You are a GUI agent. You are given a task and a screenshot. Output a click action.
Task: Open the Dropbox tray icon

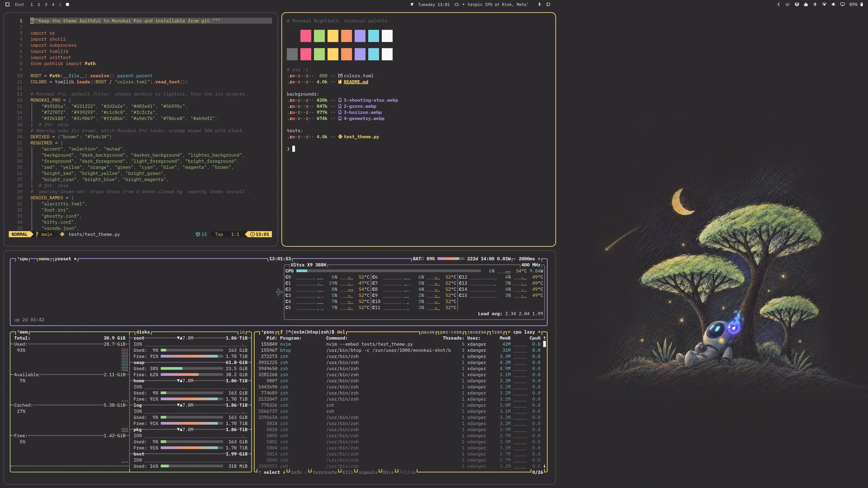tap(797, 5)
